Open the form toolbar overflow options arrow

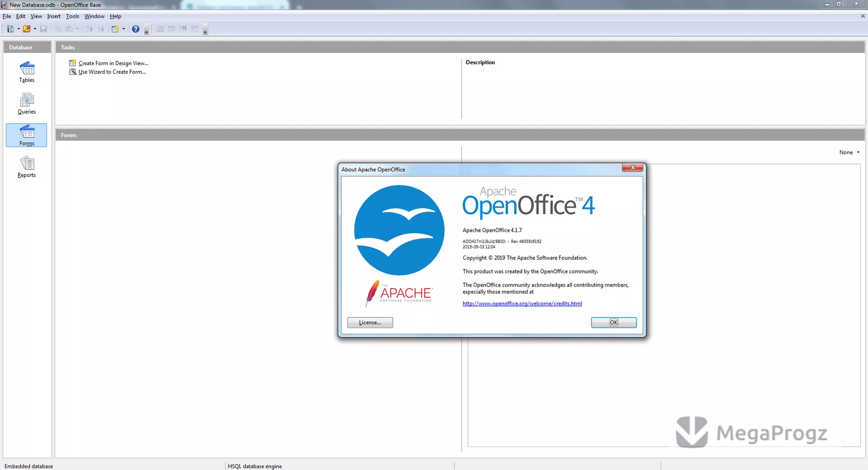tap(205, 30)
